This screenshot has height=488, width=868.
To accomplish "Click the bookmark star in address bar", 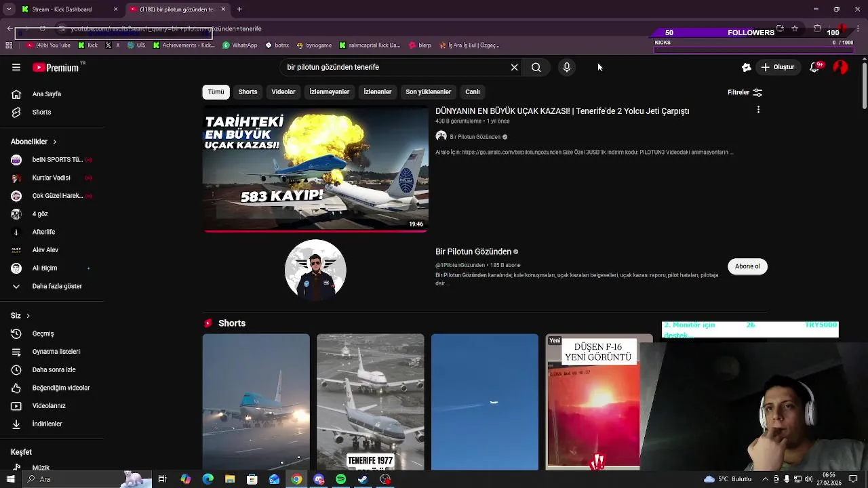I will pos(795,28).
